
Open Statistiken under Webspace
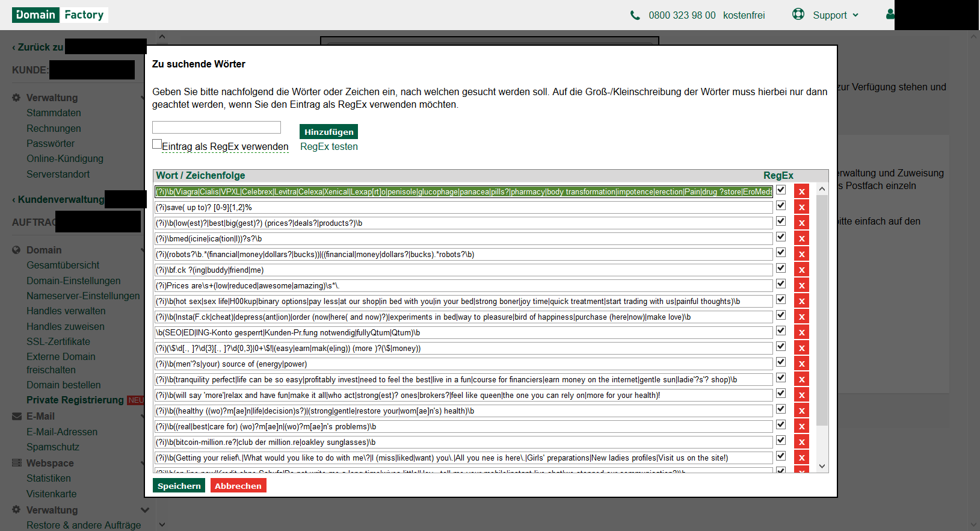pos(49,478)
